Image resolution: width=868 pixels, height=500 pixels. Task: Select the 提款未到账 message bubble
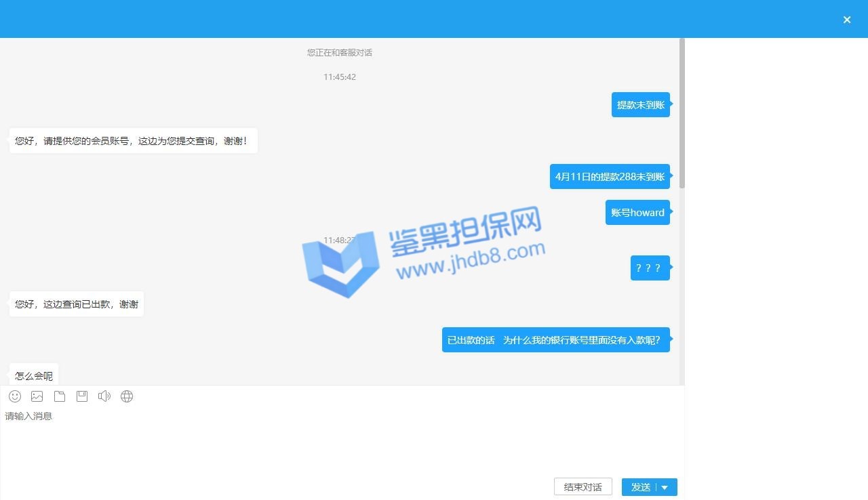(640, 105)
